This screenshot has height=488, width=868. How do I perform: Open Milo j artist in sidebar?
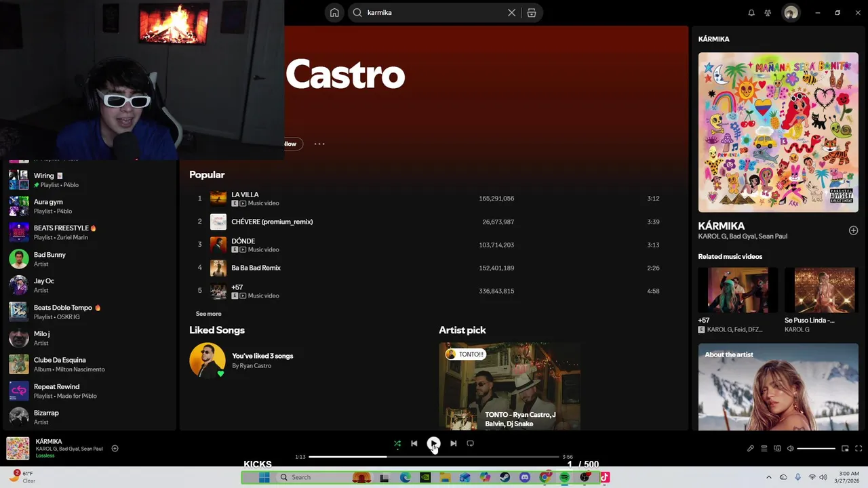[88, 338]
